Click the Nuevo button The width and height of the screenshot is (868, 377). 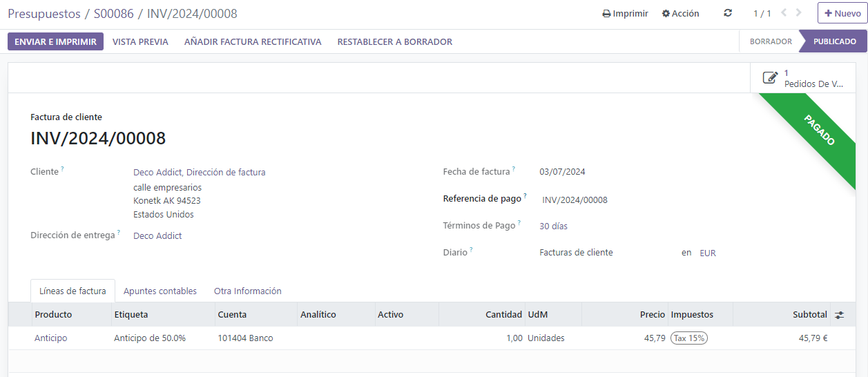tap(842, 13)
